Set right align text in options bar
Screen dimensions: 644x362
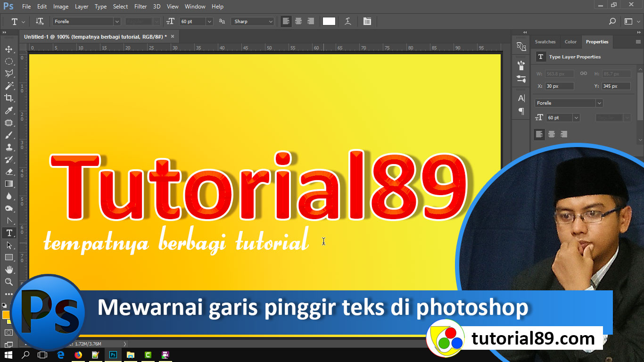click(311, 21)
